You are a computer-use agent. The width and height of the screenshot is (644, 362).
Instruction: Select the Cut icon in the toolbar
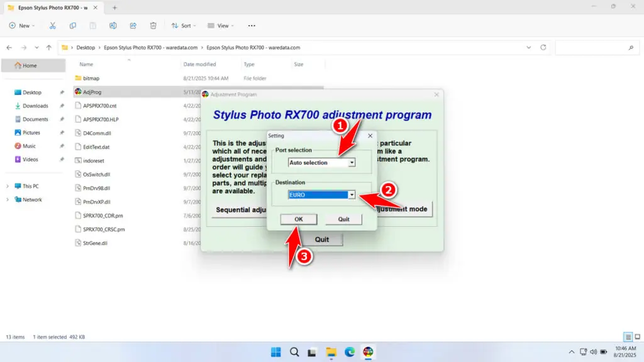[x=53, y=25]
